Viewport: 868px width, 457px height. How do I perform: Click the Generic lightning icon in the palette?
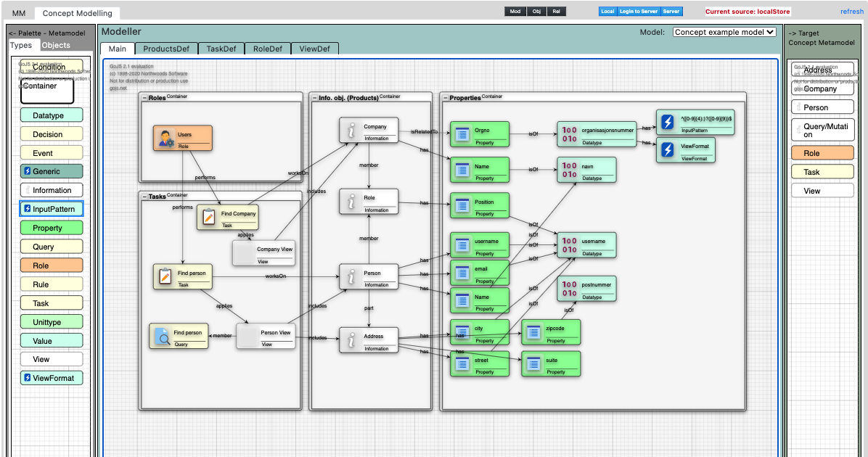coord(27,171)
